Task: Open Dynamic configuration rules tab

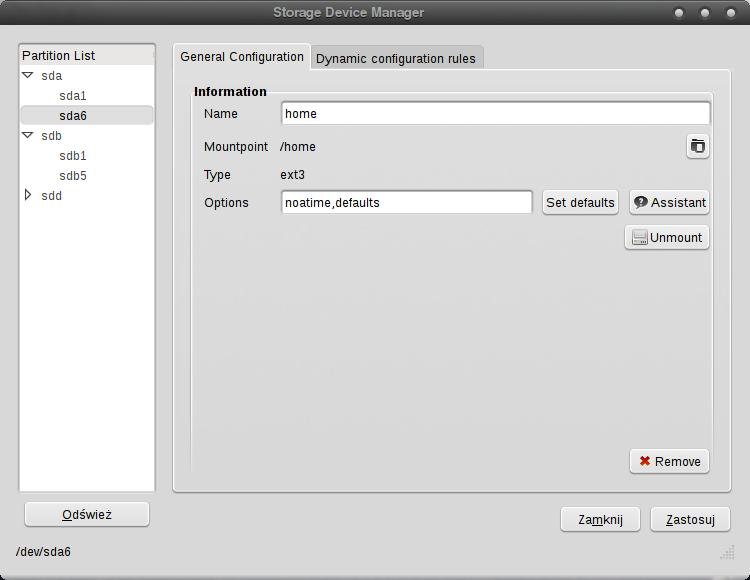Action: tap(396, 58)
